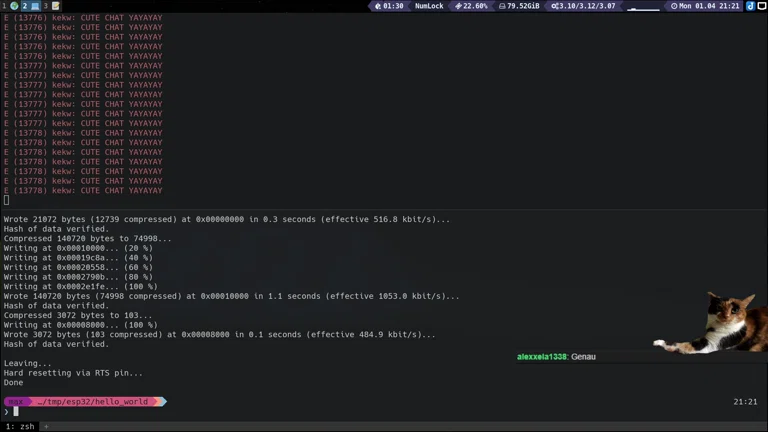Switch to workspace 1 with browser globe icon
The height and width of the screenshot is (432, 768).
point(10,6)
